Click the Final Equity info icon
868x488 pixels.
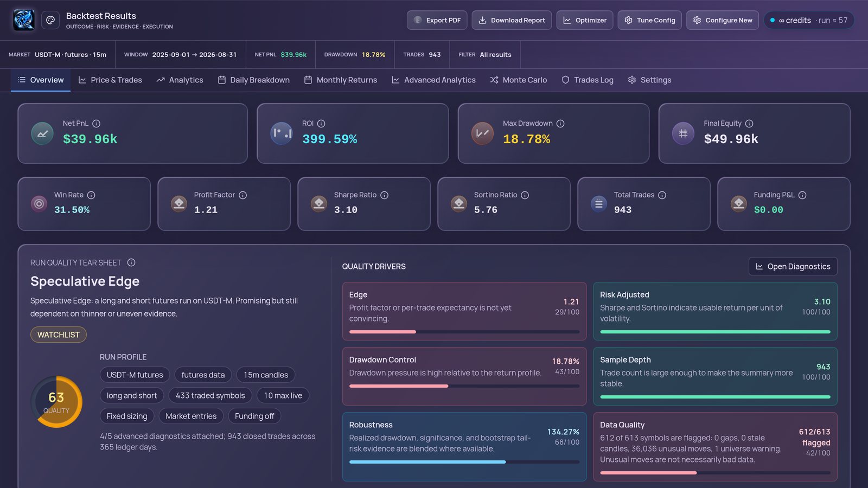tap(749, 124)
